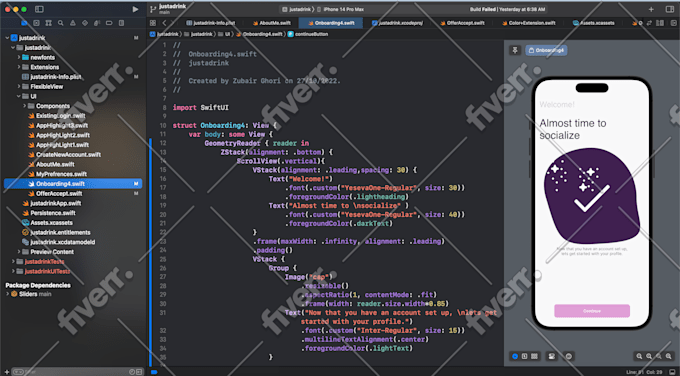Click the Continue button in phone preview
680x376 pixels.
click(x=592, y=311)
